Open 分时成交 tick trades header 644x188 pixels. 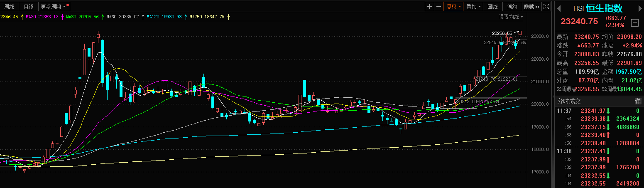coord(569,101)
